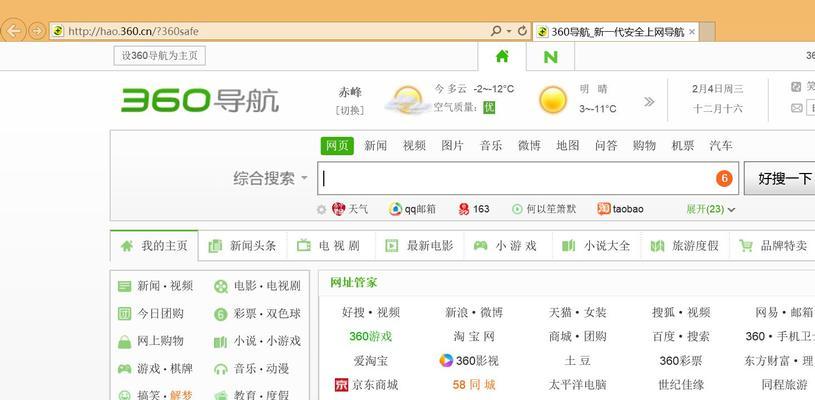Click the 小说·小游戏 books icon
Image resolution: width=815 pixels, height=400 pixels.
point(221,342)
